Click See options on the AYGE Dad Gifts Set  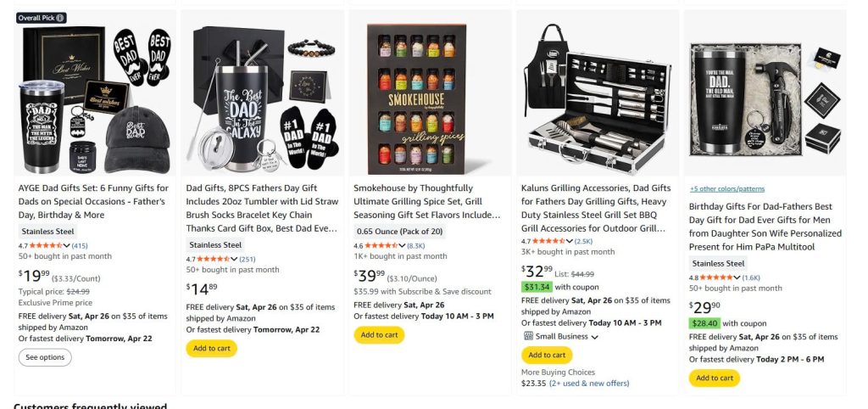point(45,357)
